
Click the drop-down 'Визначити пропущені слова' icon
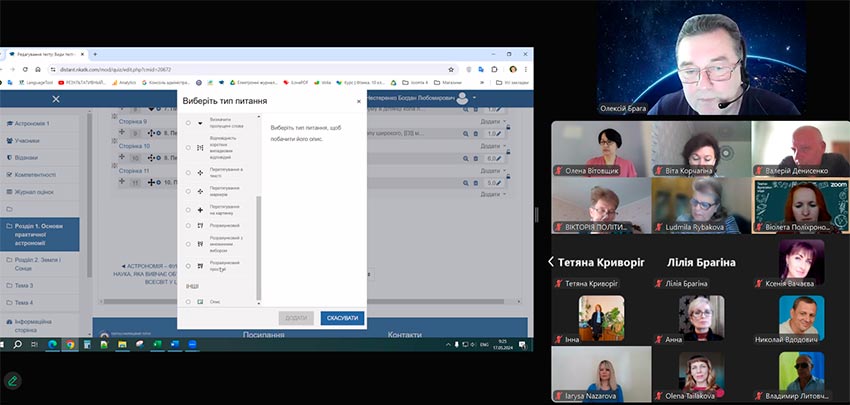[x=201, y=123]
